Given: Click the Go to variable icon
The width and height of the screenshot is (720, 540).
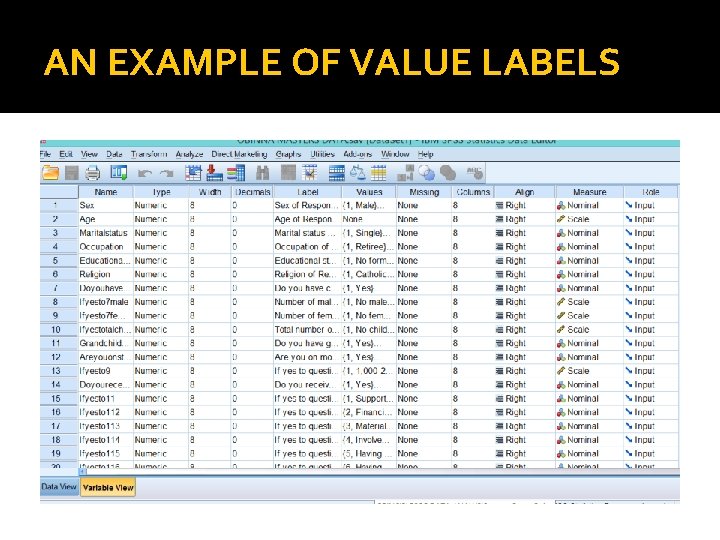Looking at the screenshot, I should click(x=214, y=173).
